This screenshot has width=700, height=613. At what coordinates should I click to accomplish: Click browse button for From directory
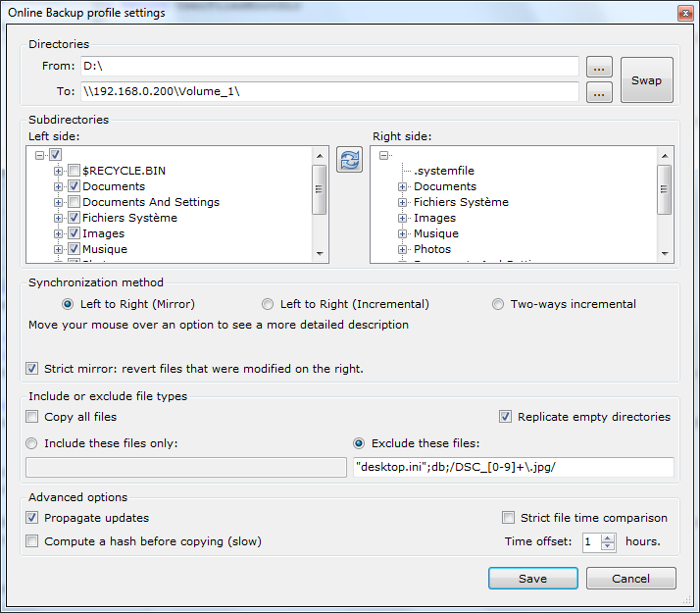[599, 67]
